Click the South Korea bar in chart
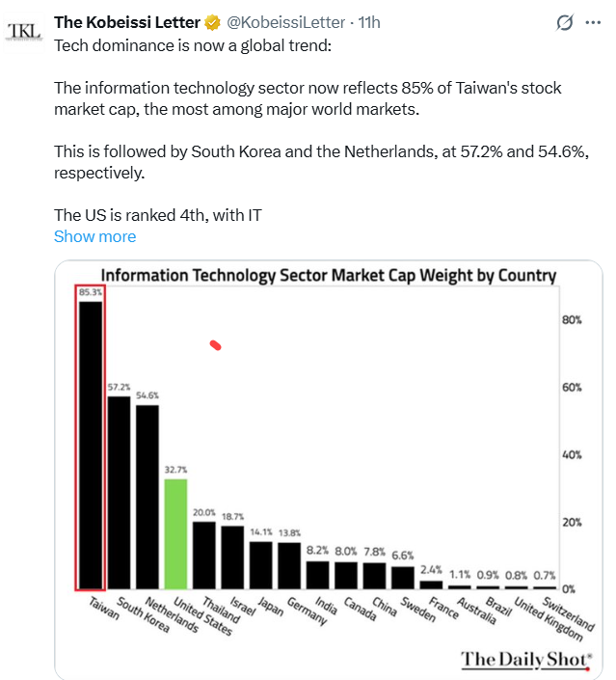 pos(119,492)
